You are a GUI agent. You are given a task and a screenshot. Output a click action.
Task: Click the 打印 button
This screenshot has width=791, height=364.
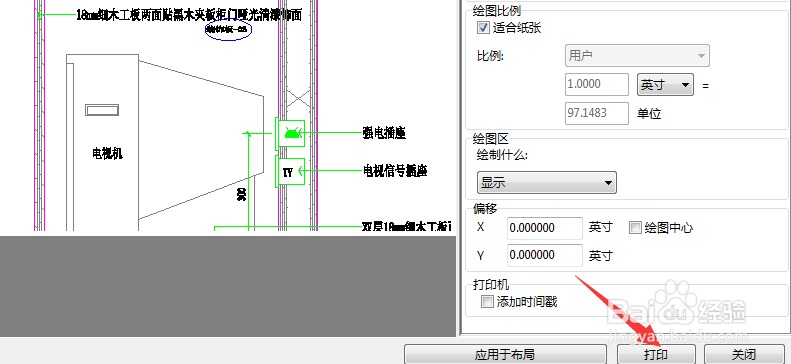656,354
